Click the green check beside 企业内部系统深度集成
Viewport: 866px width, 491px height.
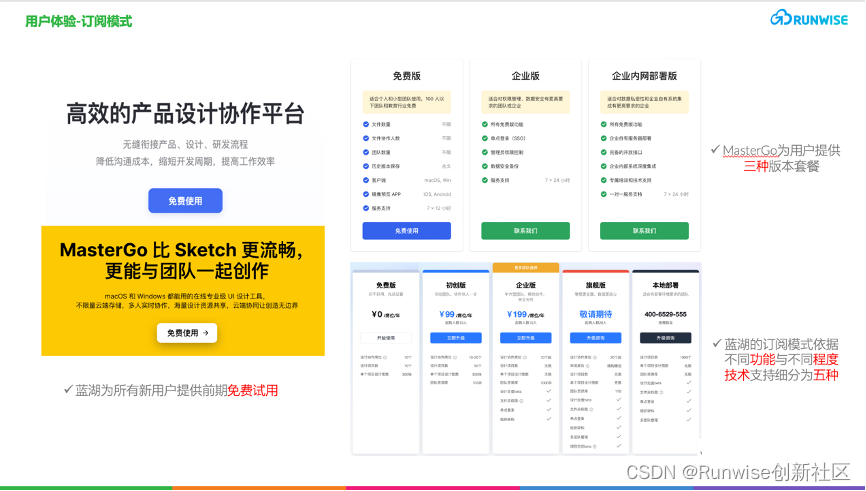coord(604,166)
